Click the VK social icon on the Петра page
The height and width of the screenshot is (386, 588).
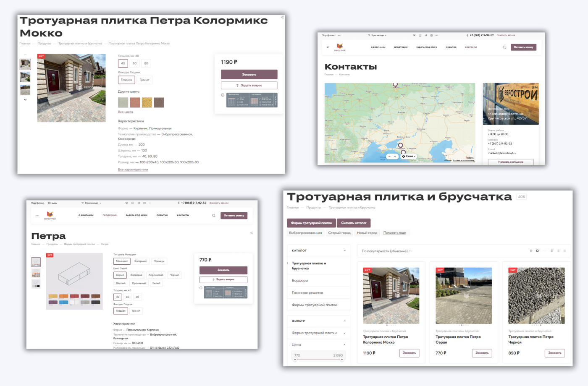pyautogui.click(x=126, y=203)
